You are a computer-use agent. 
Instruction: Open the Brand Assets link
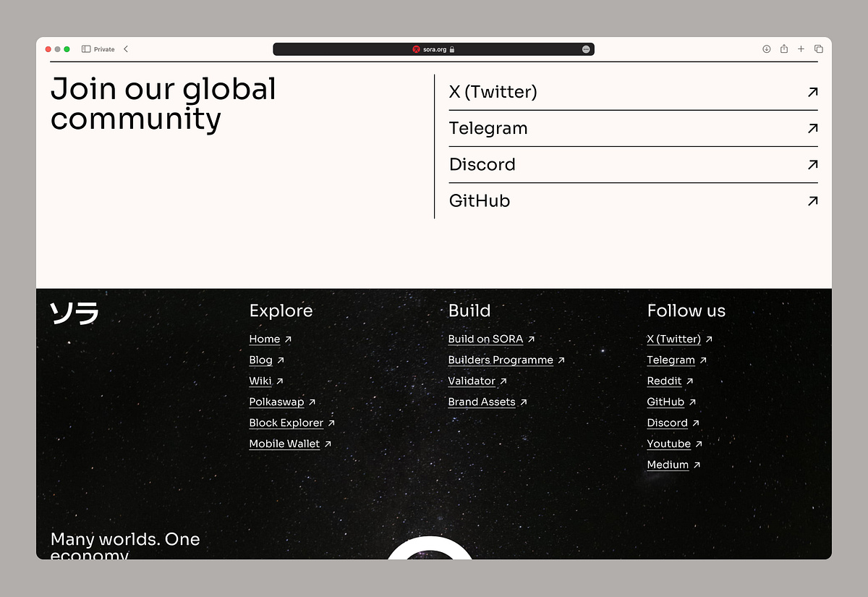pos(482,402)
